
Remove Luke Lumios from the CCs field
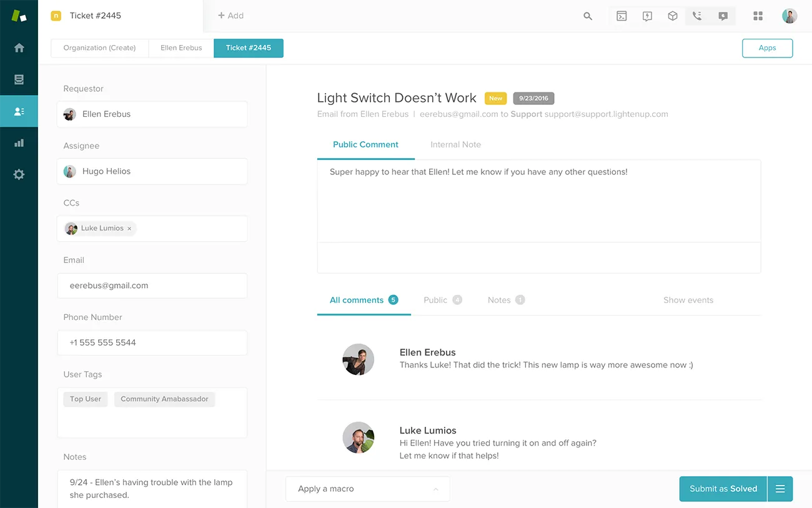click(x=129, y=228)
